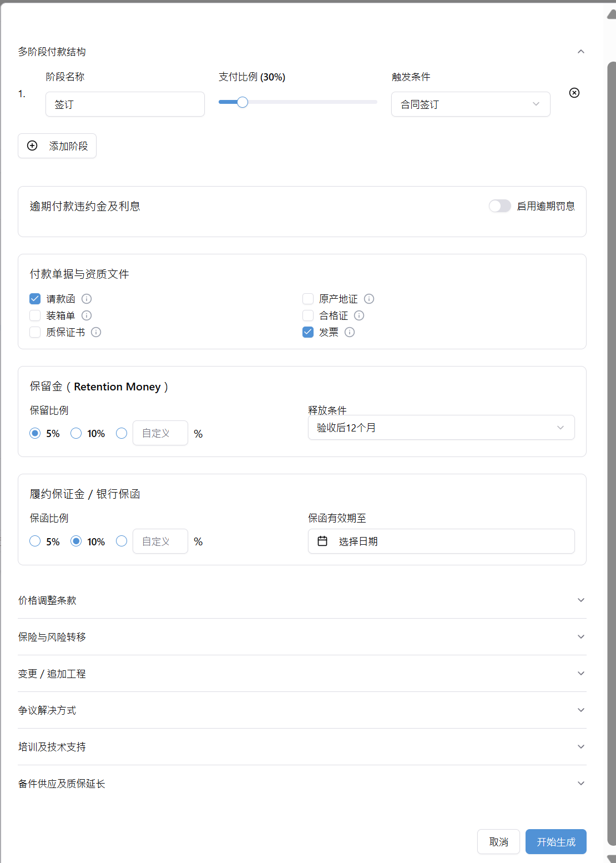The image size is (616, 863).
Task: View info icon next to 质保证书
Action: [x=96, y=332]
